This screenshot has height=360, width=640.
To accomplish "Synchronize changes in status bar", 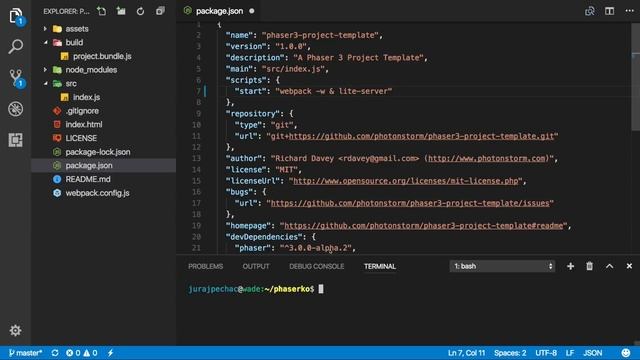I will click(x=55, y=353).
